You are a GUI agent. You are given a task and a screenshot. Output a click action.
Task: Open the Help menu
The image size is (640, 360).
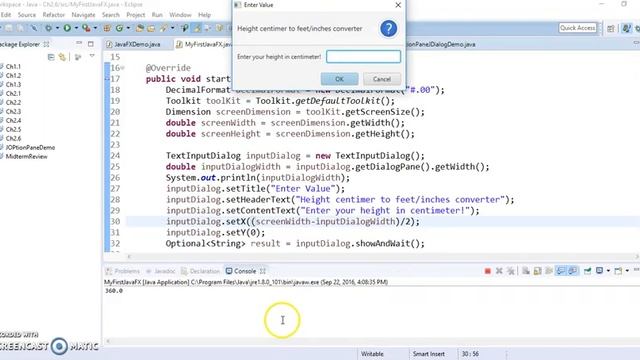[x=204, y=15]
